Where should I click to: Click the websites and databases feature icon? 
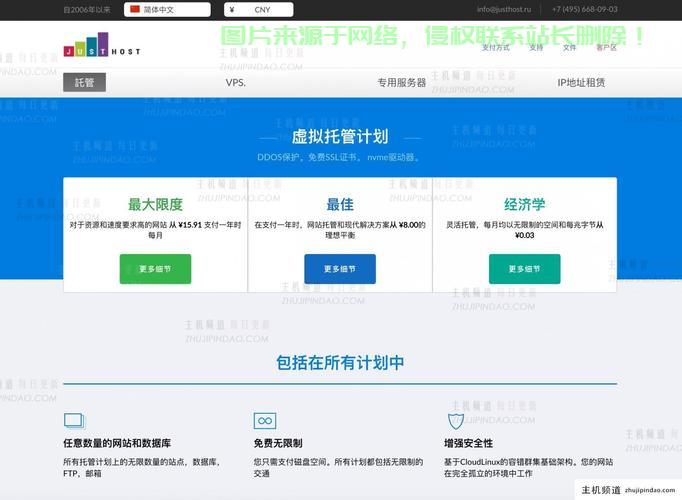point(75,421)
